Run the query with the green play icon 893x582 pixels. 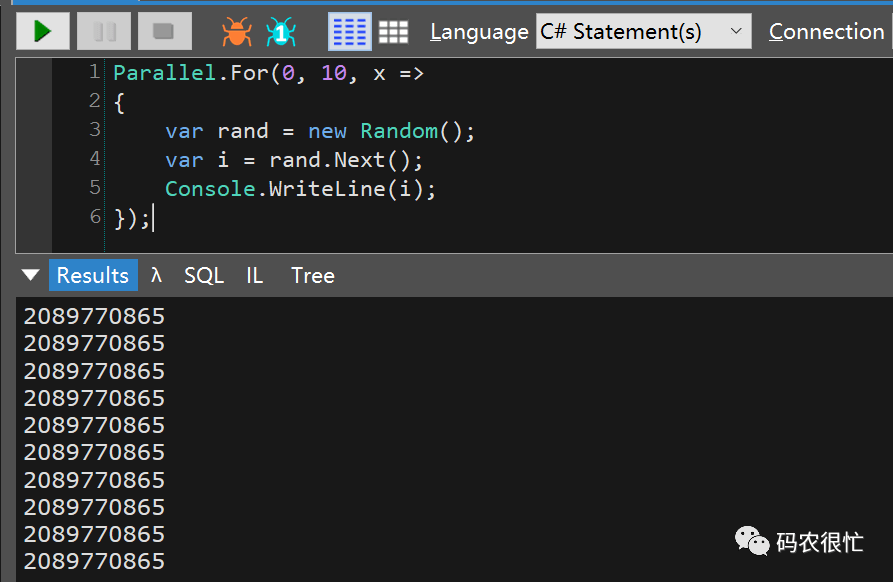tap(42, 31)
